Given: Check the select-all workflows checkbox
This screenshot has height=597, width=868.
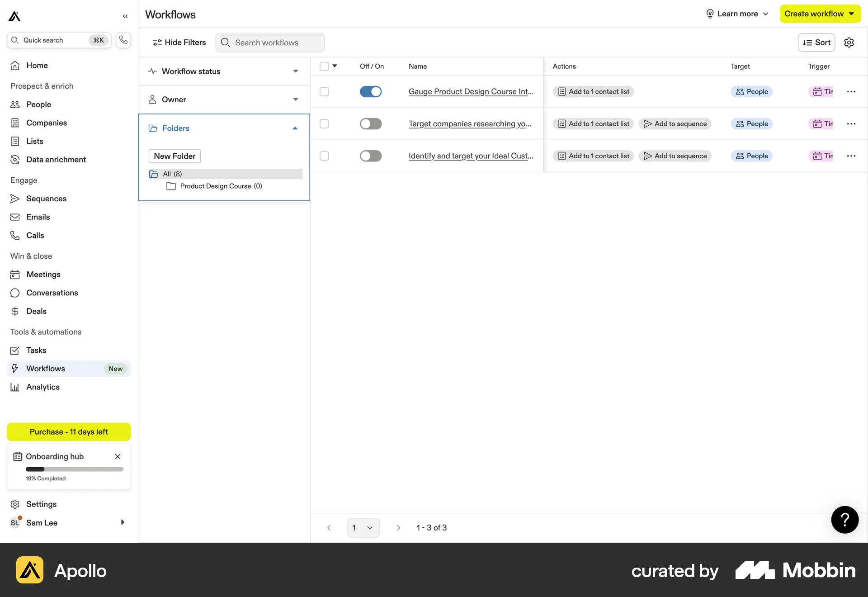Looking at the screenshot, I should click(x=325, y=66).
